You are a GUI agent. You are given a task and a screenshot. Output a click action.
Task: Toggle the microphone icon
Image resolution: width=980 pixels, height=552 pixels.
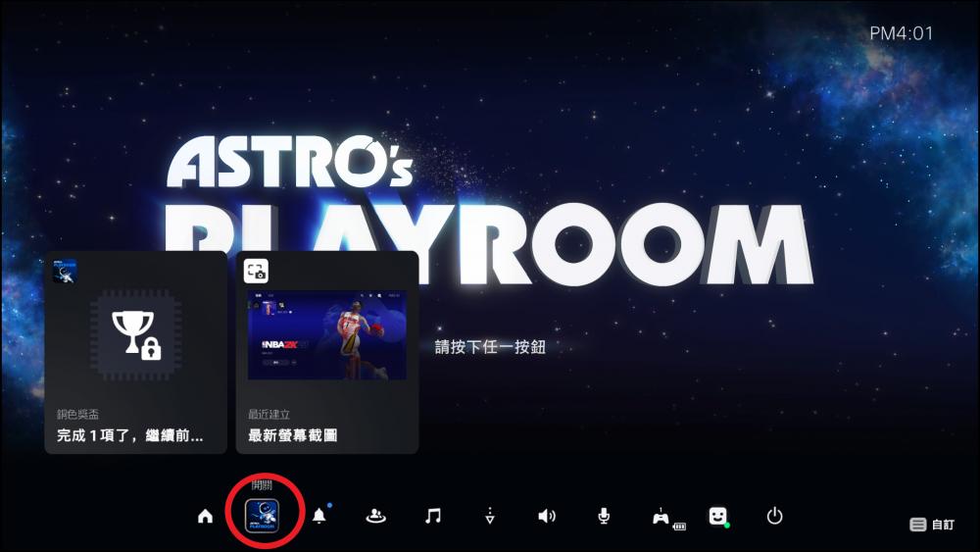click(604, 516)
